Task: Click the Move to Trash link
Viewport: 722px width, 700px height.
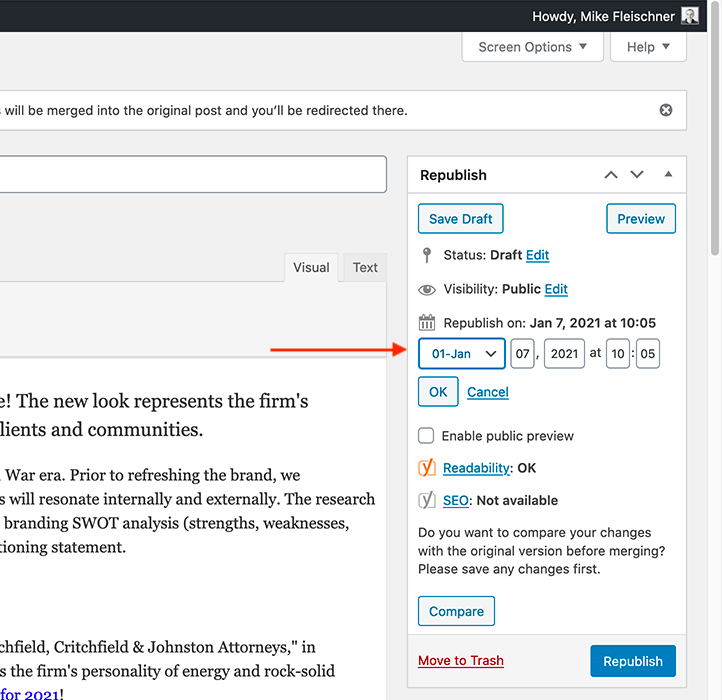Action: click(461, 661)
